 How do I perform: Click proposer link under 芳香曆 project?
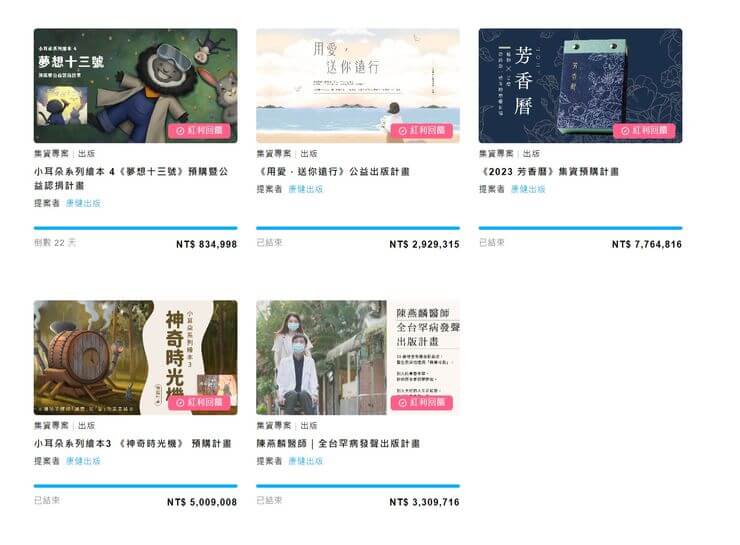click(x=528, y=189)
